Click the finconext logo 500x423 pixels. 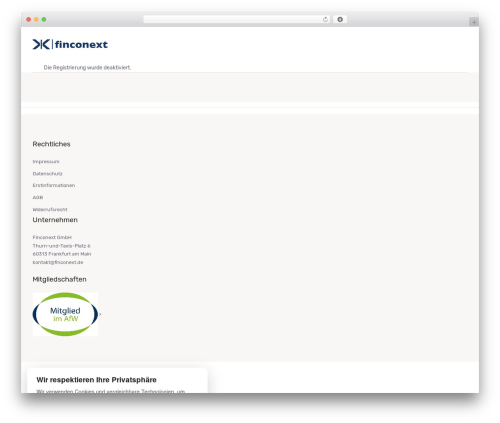70,44
